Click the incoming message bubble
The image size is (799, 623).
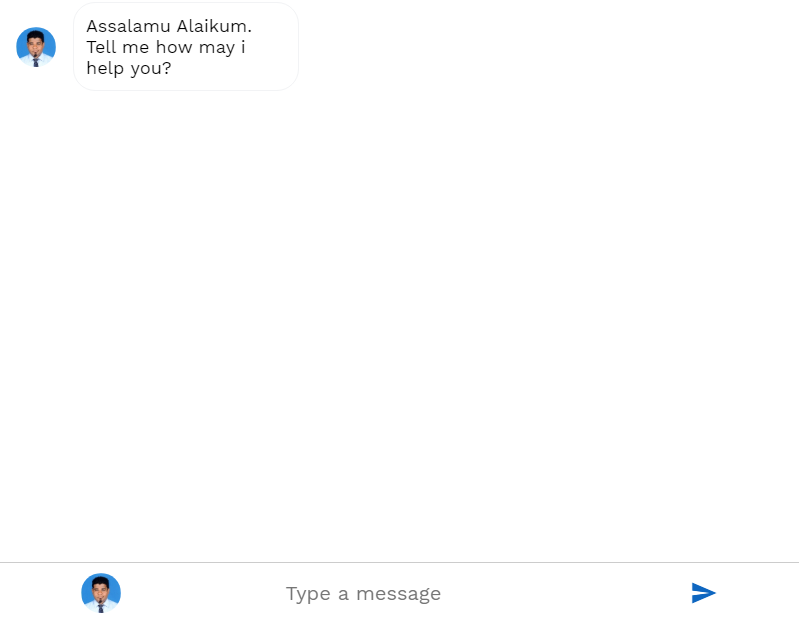(x=186, y=47)
